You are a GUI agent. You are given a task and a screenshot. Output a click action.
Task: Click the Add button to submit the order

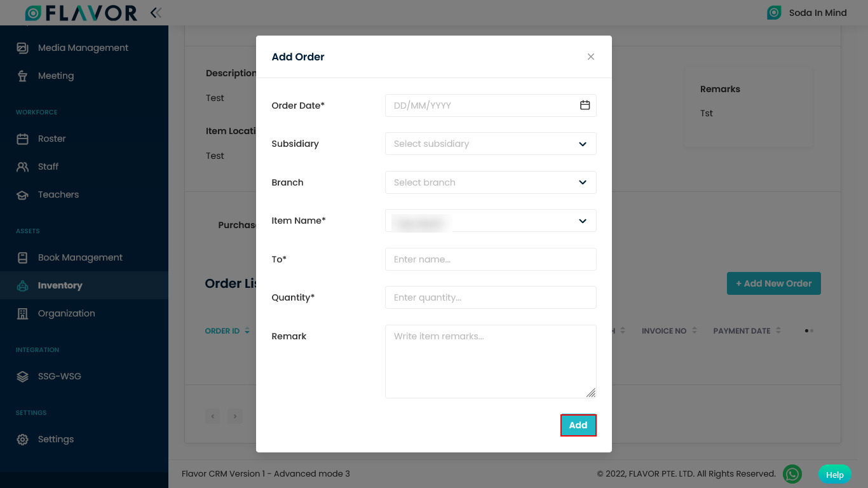tap(578, 425)
